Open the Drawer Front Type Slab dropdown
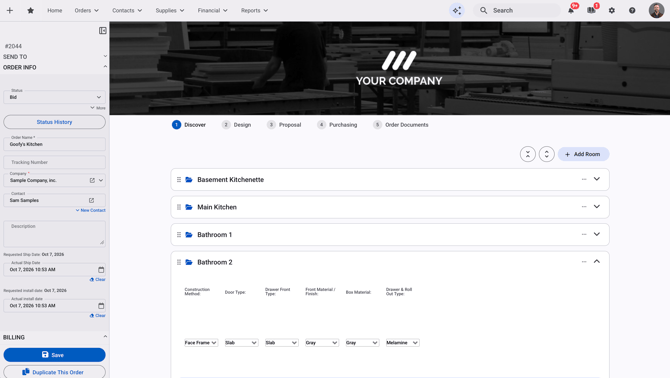The image size is (670, 378). [281, 343]
